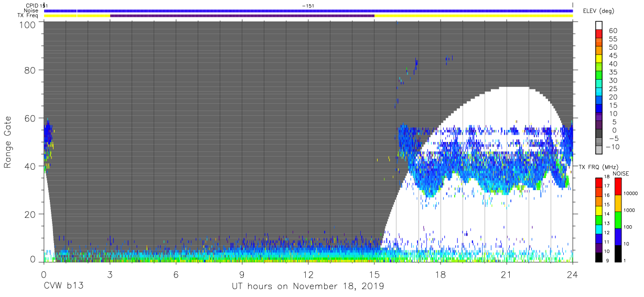
Task: Click the red top segment of the NOISE colorbar
Action: tap(618, 186)
